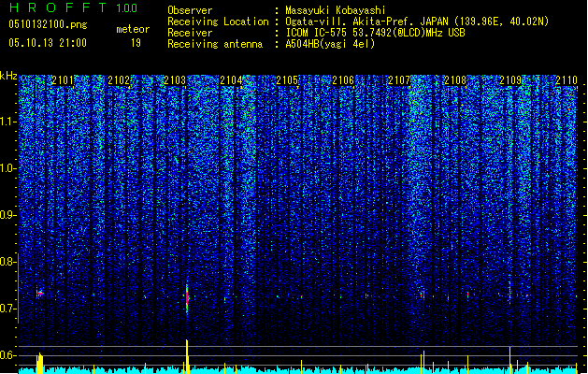The height and width of the screenshot is (374, 588).
Task: Click the tallest yellow power spike after 2103
Action: point(187,356)
